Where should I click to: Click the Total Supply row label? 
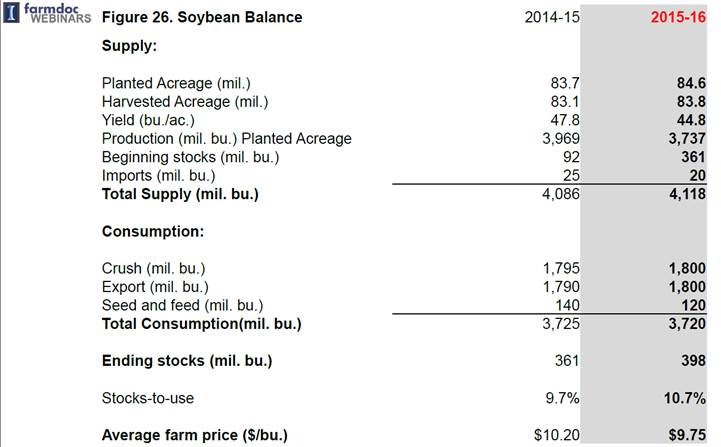(x=180, y=194)
